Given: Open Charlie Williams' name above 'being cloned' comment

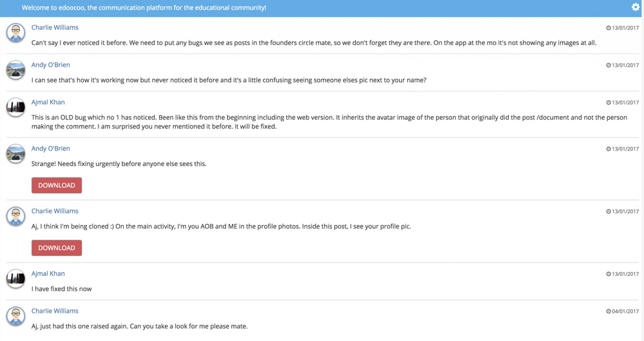Looking at the screenshot, I should point(55,211).
